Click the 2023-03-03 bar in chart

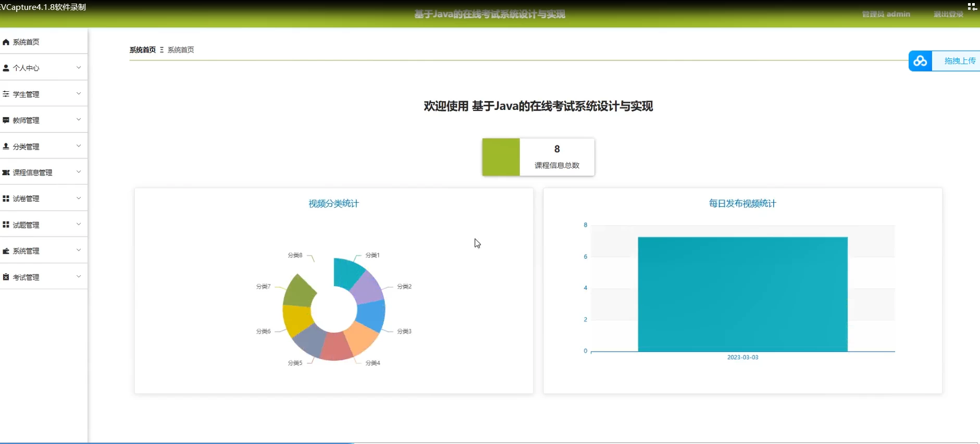[x=742, y=294]
